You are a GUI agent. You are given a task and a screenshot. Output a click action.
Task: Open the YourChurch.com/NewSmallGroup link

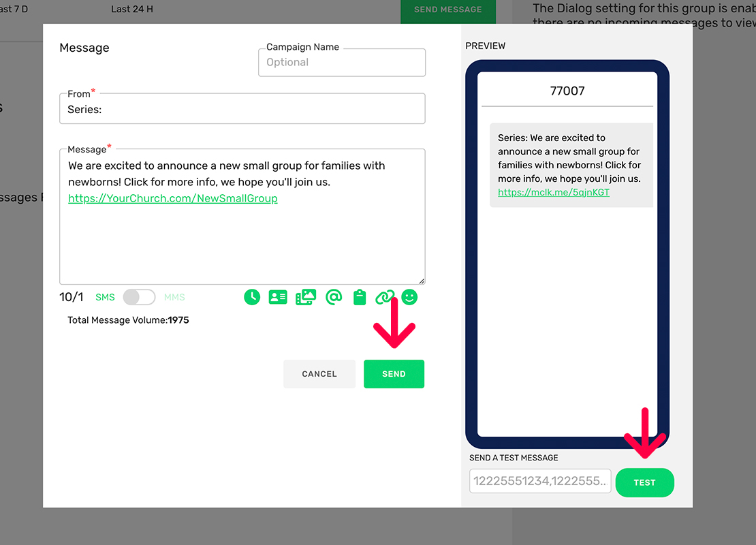tap(173, 199)
